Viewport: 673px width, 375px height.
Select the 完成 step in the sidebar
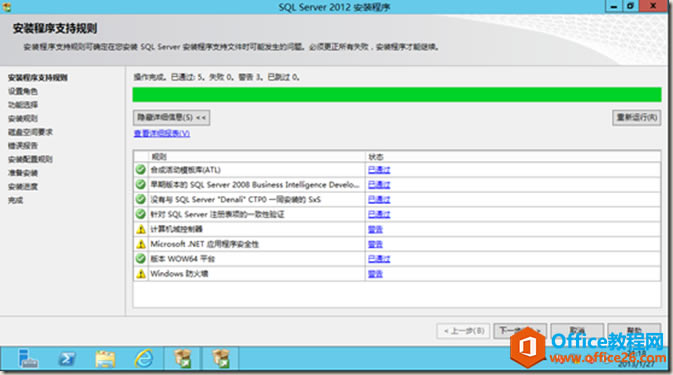[15, 200]
